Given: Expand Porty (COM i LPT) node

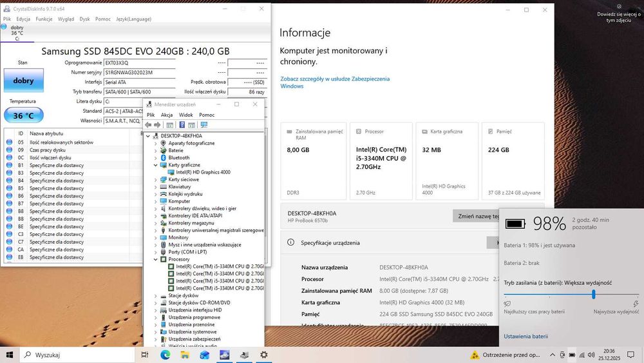Looking at the screenshot, I should [156, 252].
